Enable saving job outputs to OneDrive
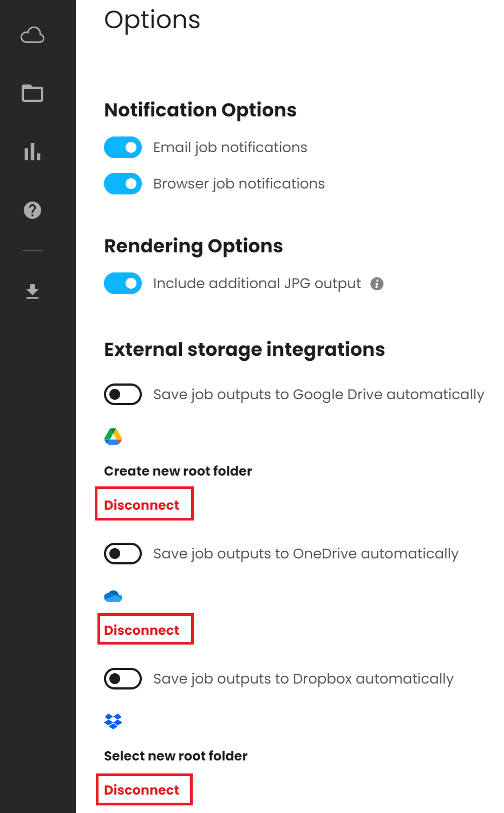Image resolution: width=504 pixels, height=813 pixels. [x=123, y=554]
